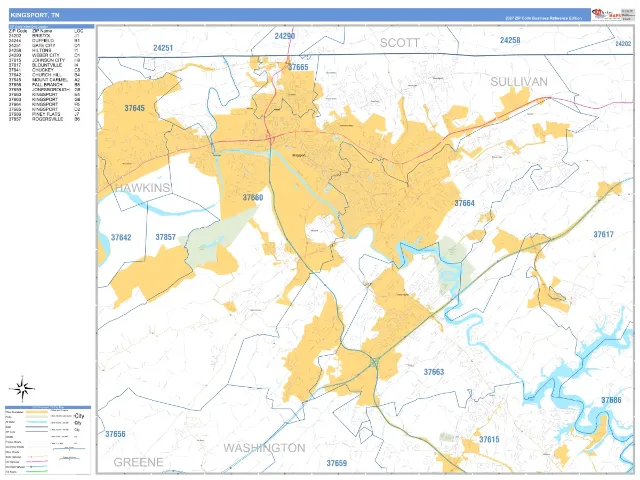Click the 37665 ZIP label on the map
The image size is (640, 480).
(298, 67)
